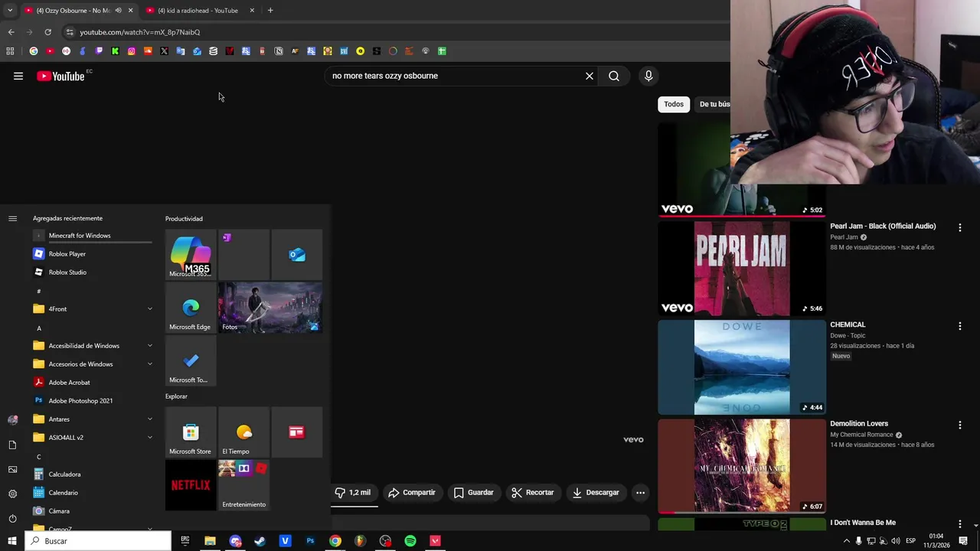The height and width of the screenshot is (551, 980).
Task: Open the CHEMICAL by Dowe video thumbnail
Action: (742, 367)
